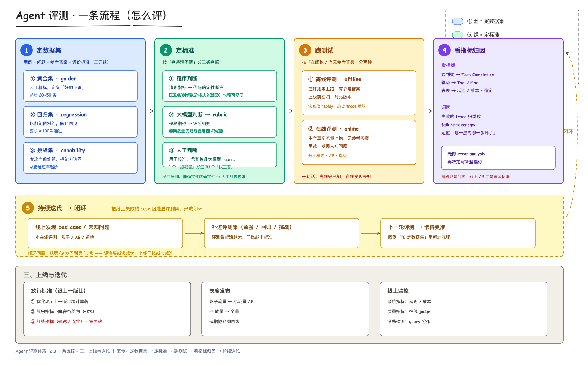Viewport: 588px width, 365px height.
Task: Select the 在线评测 online card
Action: coord(359,142)
